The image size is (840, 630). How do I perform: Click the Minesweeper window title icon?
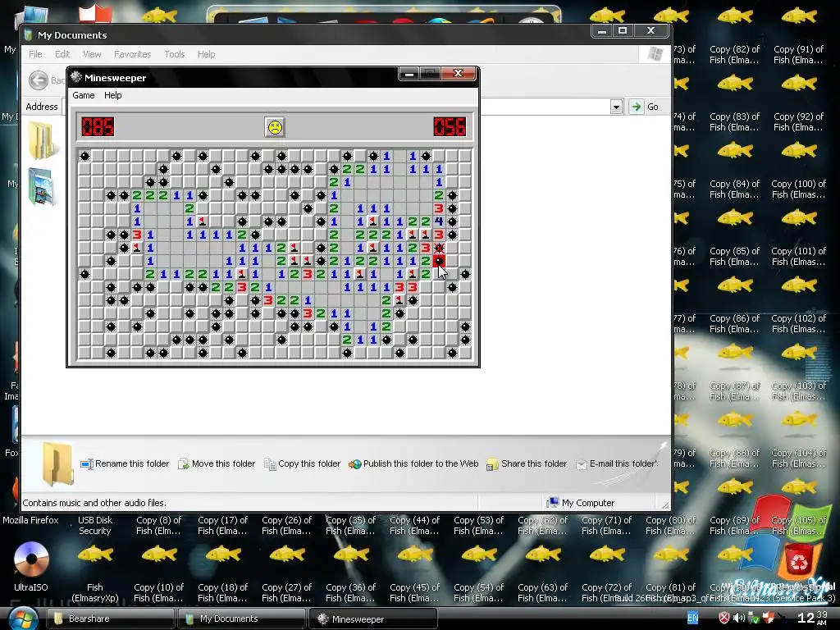tap(76, 76)
